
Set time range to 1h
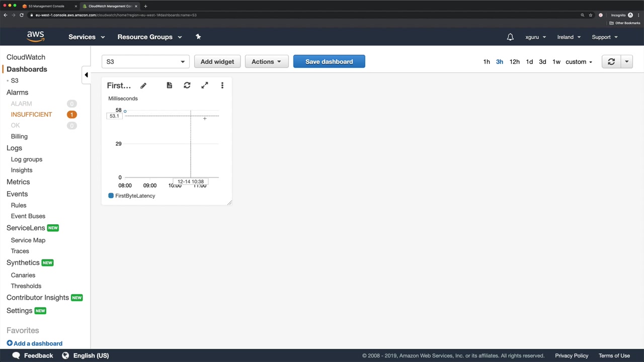487,62
